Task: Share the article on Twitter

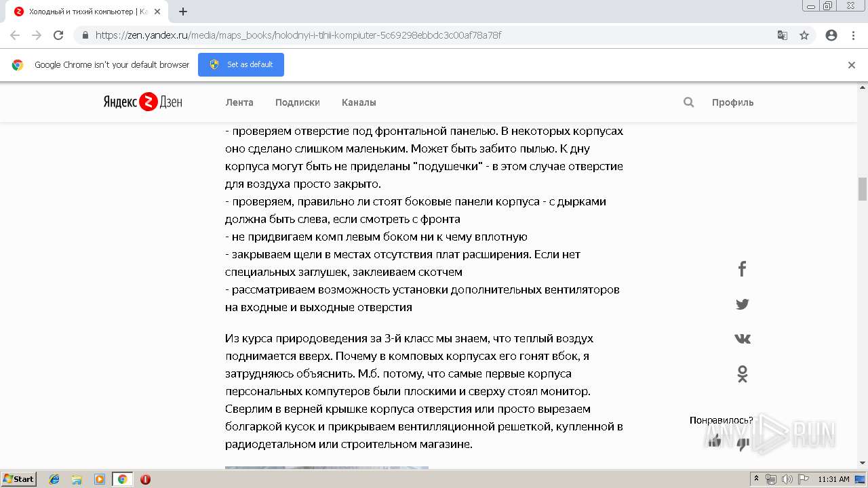Action: point(742,304)
